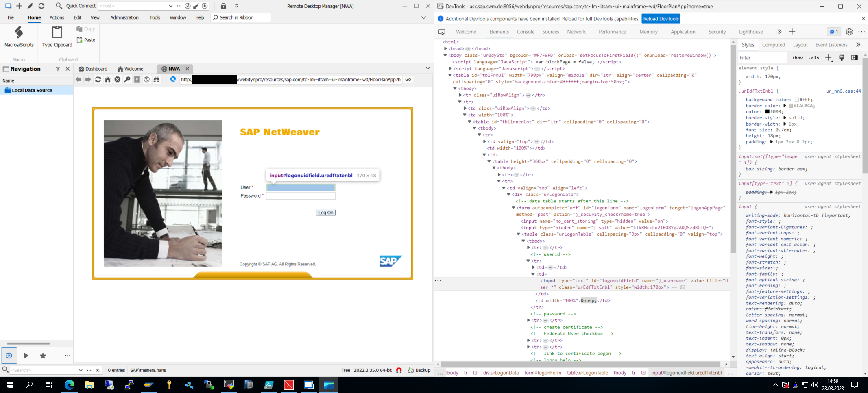Click the key credentials icon in browser toolbar
This screenshot has width=868, height=393.
click(127, 80)
